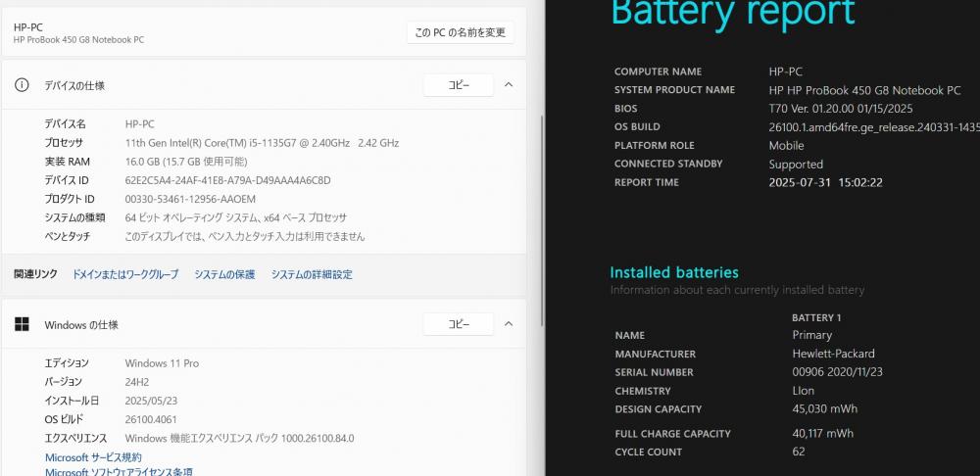The height and width of the screenshot is (476, 980).
Task: Select the edition value Windows 11 Pro
Action: pos(162,363)
